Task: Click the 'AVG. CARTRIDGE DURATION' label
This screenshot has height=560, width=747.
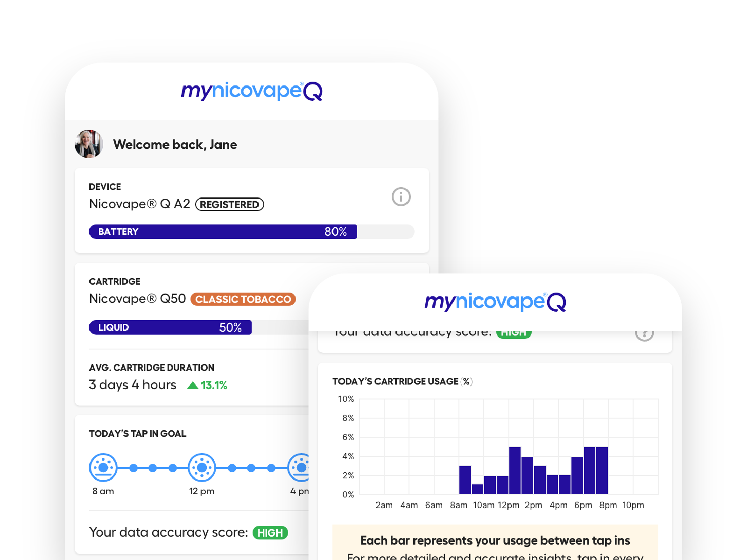Action: click(x=152, y=368)
